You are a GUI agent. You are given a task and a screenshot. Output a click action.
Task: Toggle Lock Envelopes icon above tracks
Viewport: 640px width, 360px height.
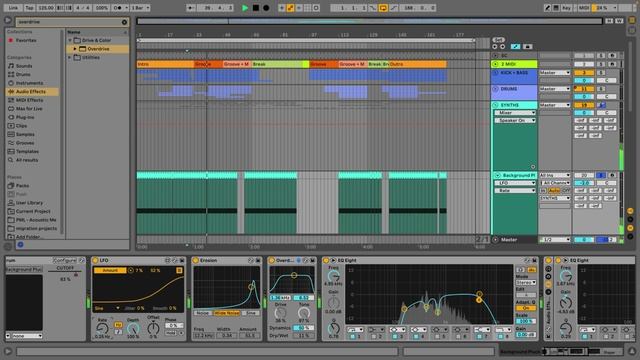tap(527, 47)
